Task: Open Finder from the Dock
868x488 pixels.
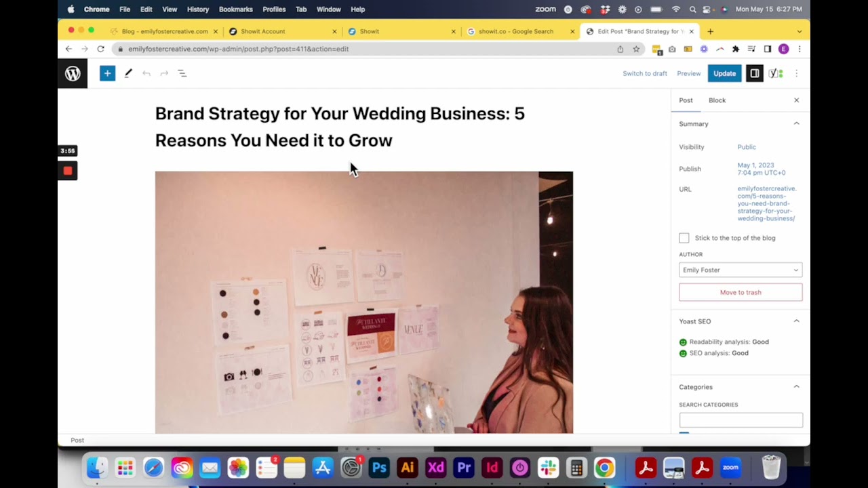Action: coord(98,468)
